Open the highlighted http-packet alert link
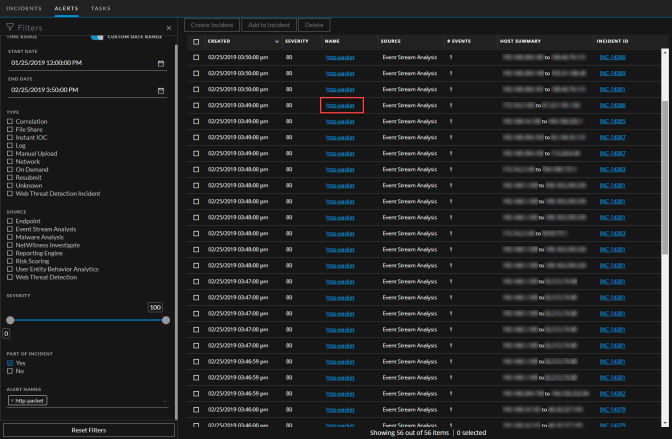 tap(340, 105)
